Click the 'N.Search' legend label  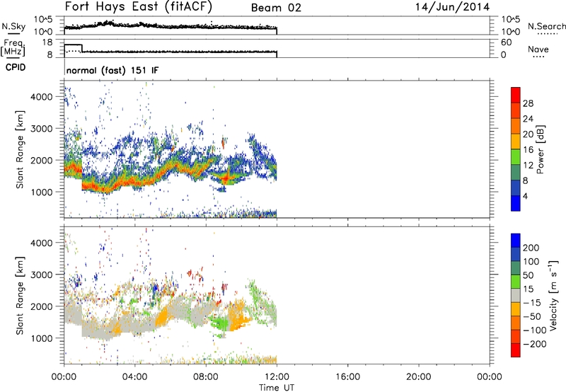point(547,26)
